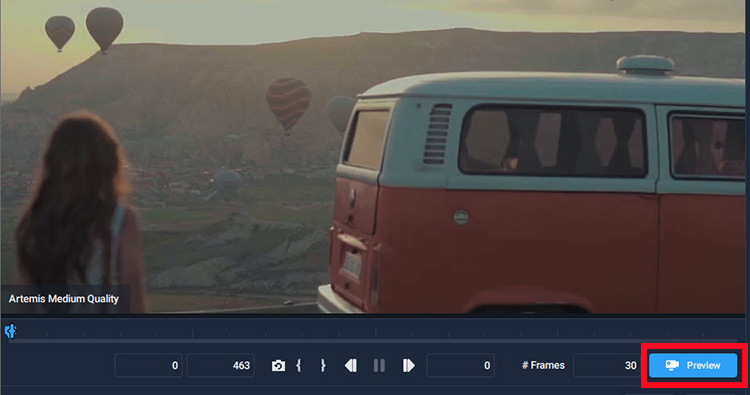Click the video preview image
The height and width of the screenshot is (395, 750).
[x=373, y=157]
